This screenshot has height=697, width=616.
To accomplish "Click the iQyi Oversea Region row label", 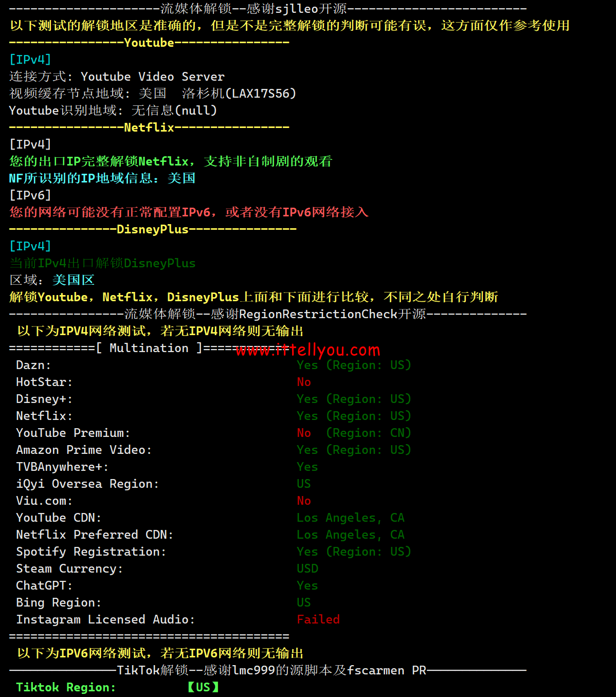I will (x=87, y=484).
